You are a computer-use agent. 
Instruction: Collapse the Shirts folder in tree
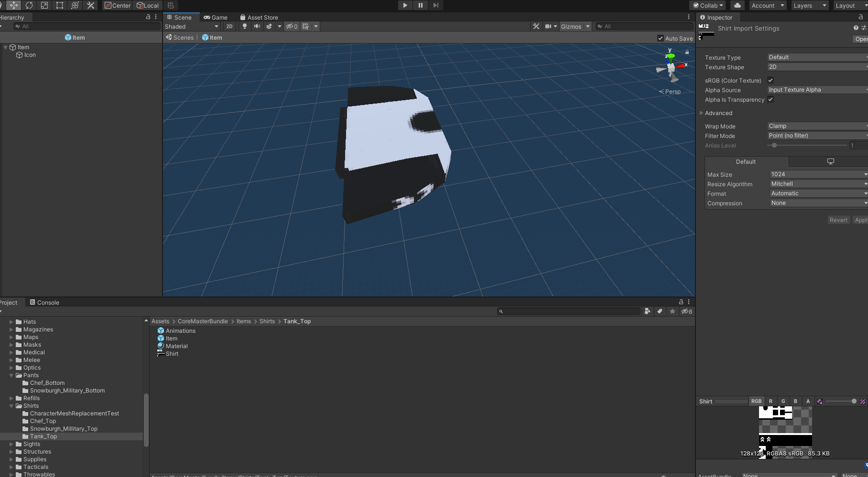(11, 406)
